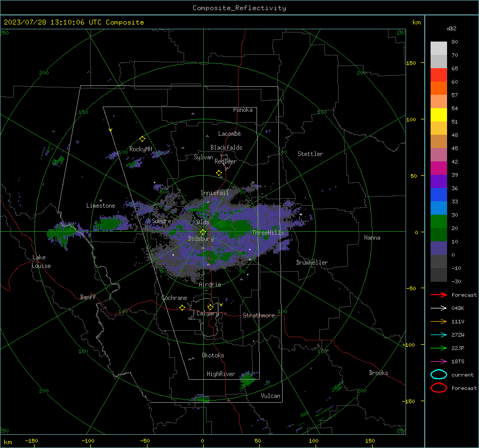Viewport: 479px width, 448px height.
Task: Click the Blackfalds city label
Action: click(226, 148)
